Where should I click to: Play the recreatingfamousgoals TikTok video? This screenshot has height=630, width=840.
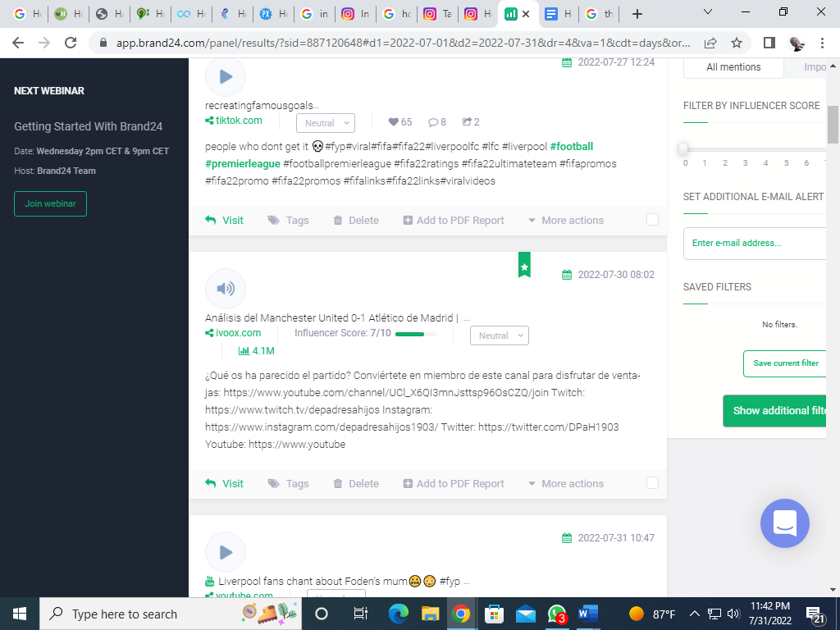coord(226,76)
